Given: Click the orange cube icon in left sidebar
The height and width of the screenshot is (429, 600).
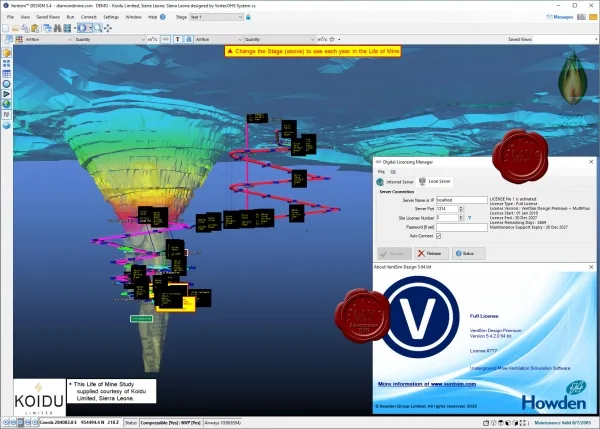Looking at the screenshot, I should (x=7, y=53).
